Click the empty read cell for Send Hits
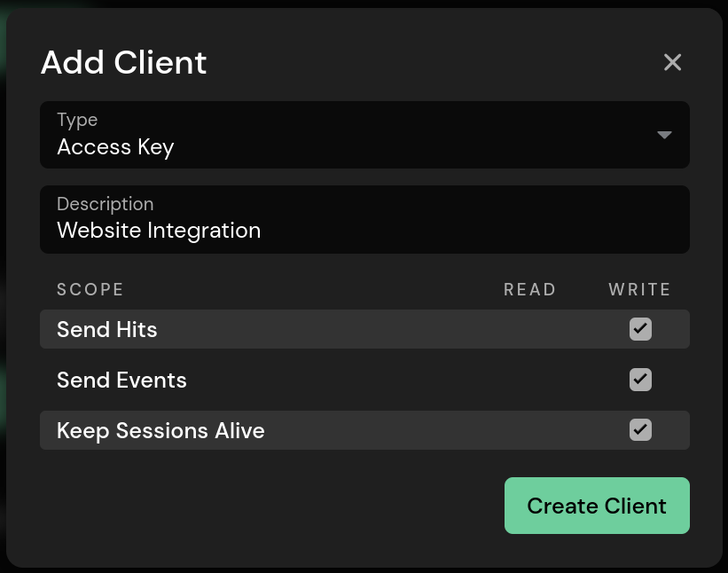728x573 pixels. (x=529, y=329)
